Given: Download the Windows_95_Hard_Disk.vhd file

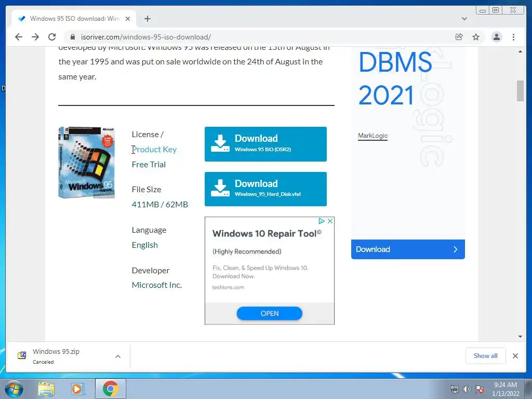Looking at the screenshot, I should pos(265,189).
